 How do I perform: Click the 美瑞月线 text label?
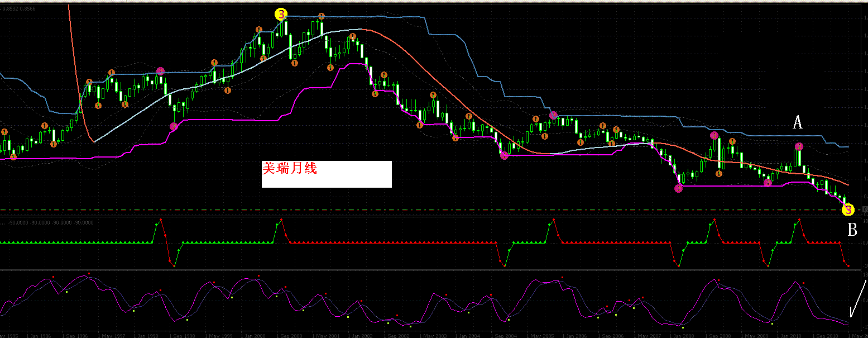289,168
